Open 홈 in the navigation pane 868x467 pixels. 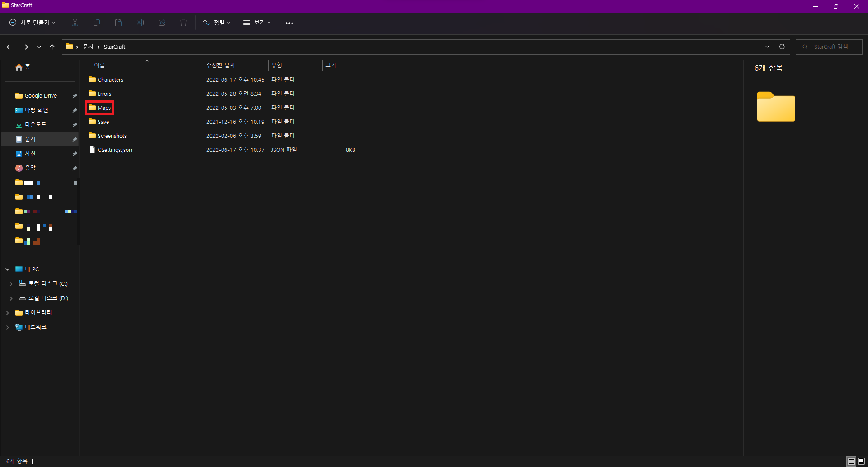coord(23,67)
